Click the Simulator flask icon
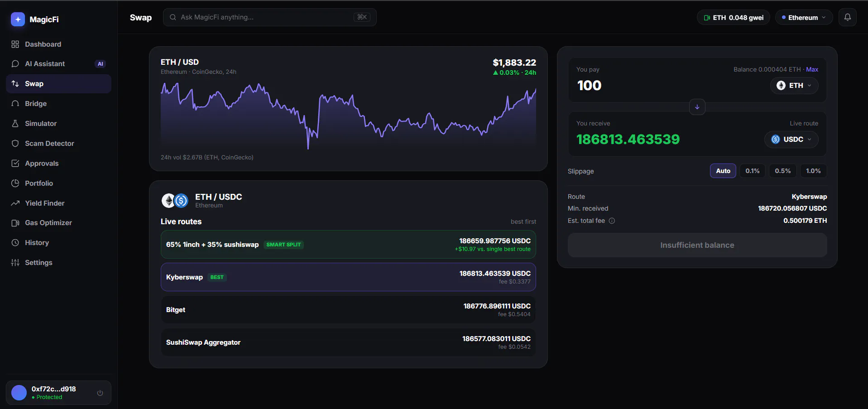This screenshot has height=409, width=868. 15,124
